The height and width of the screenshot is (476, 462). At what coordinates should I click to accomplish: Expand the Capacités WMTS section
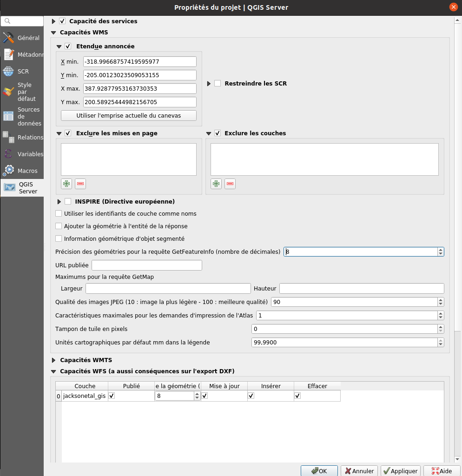(53, 360)
